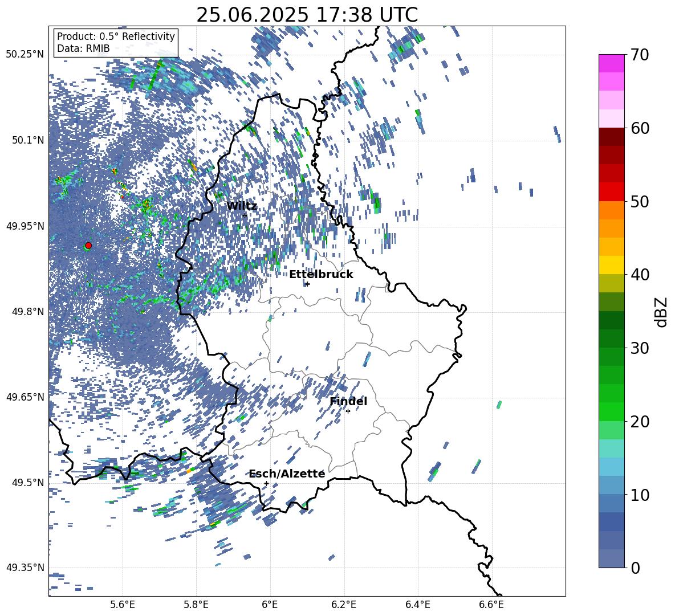Click the colorbar tick label 10

pyautogui.click(x=640, y=495)
